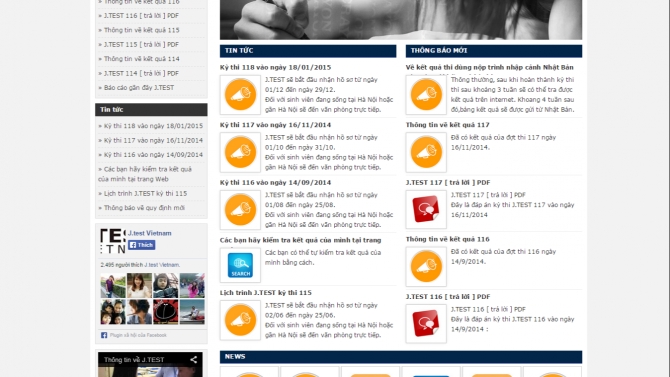Click the blue SEARCH globe icon
The width and height of the screenshot is (670, 377).
click(x=240, y=265)
